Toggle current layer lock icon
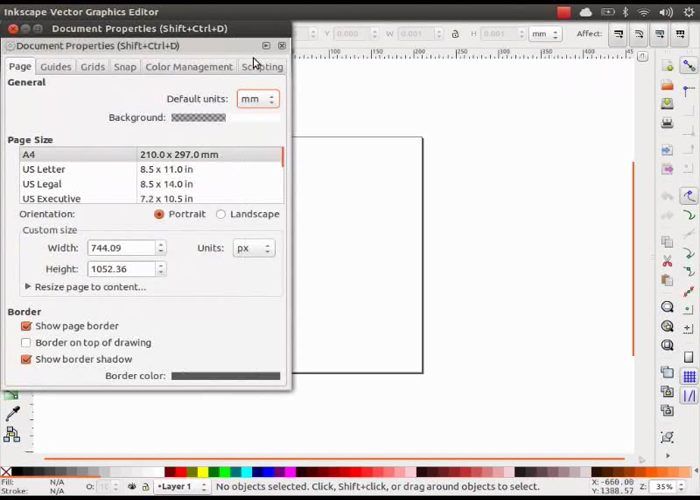The image size is (700, 500). click(146, 487)
